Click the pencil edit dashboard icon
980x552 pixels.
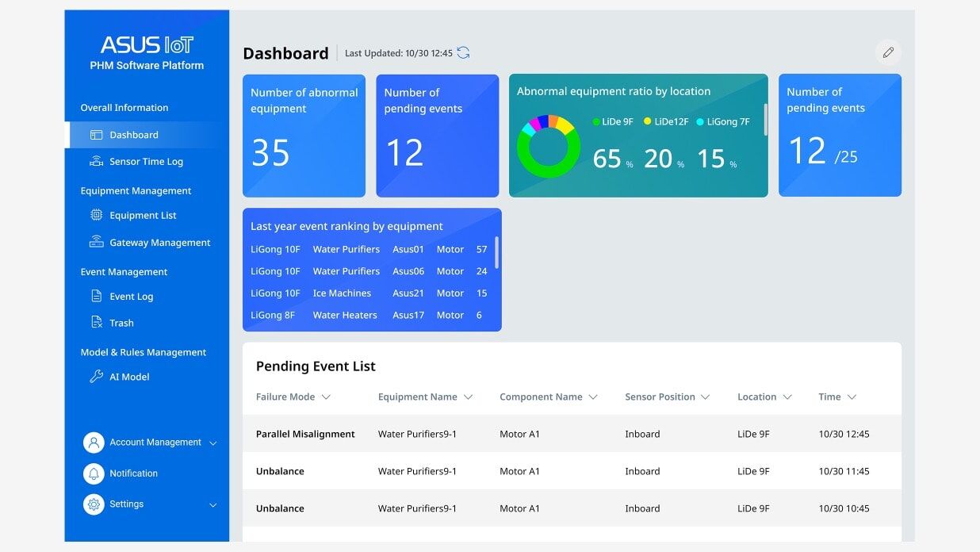click(x=888, y=52)
